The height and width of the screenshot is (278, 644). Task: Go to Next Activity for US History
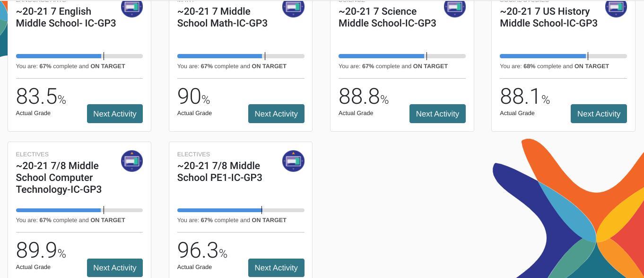click(x=599, y=114)
